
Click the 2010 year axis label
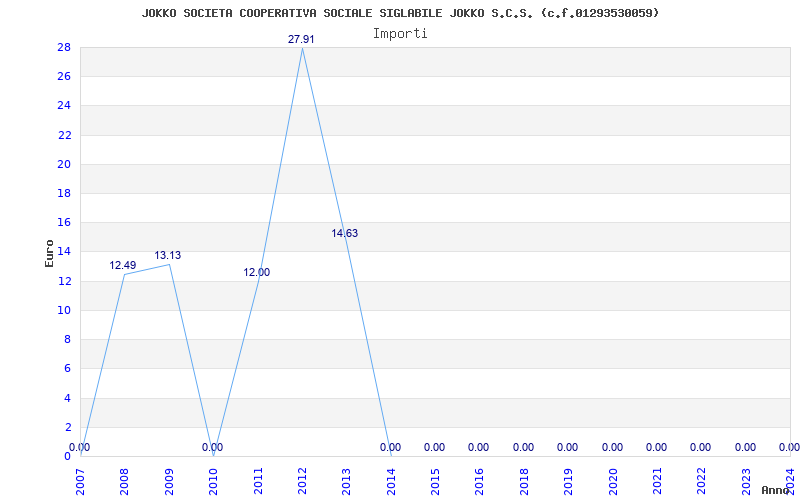pos(214,481)
